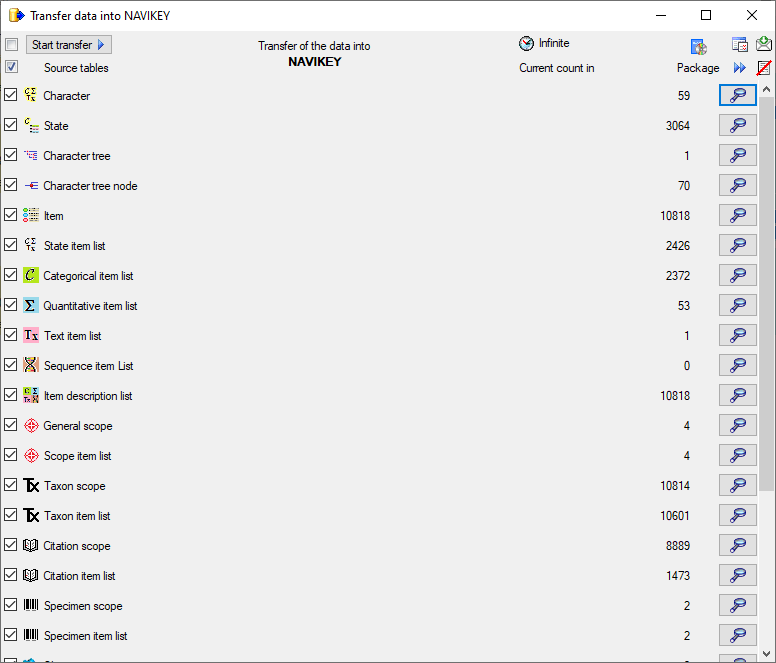This screenshot has height=663, width=776.
Task: Click the Taxon item list count 10601
Action: [675, 516]
